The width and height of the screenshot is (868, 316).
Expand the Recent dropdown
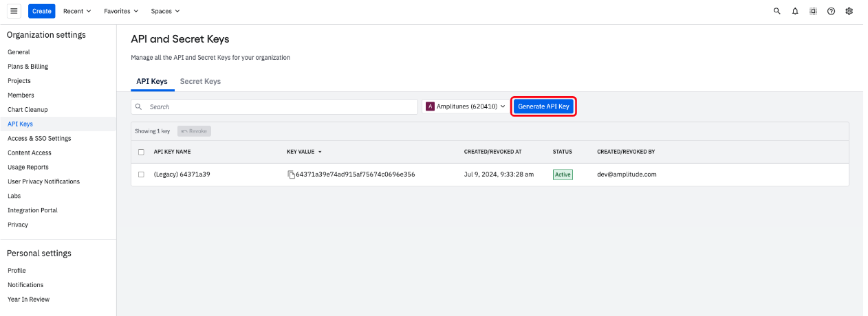(x=76, y=11)
